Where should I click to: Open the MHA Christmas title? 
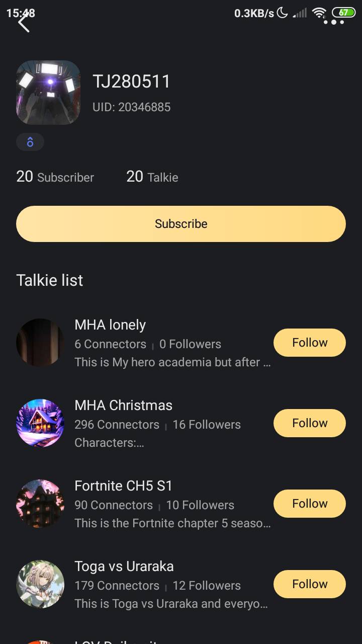[x=124, y=405]
